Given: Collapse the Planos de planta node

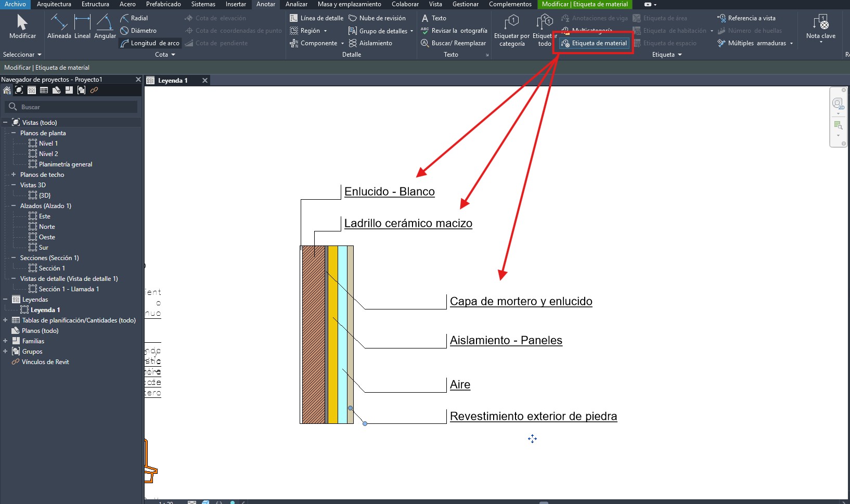Looking at the screenshot, I should tap(14, 133).
